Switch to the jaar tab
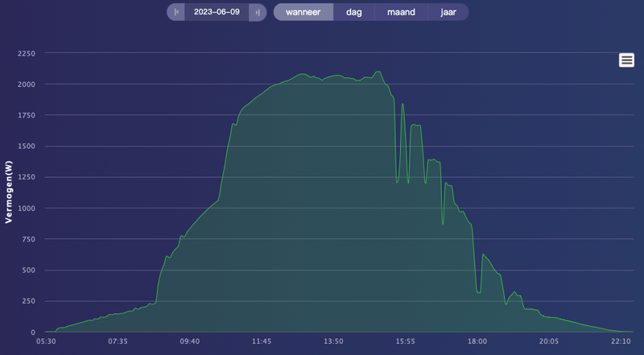Screen dimensions: 644x355 click(x=448, y=12)
